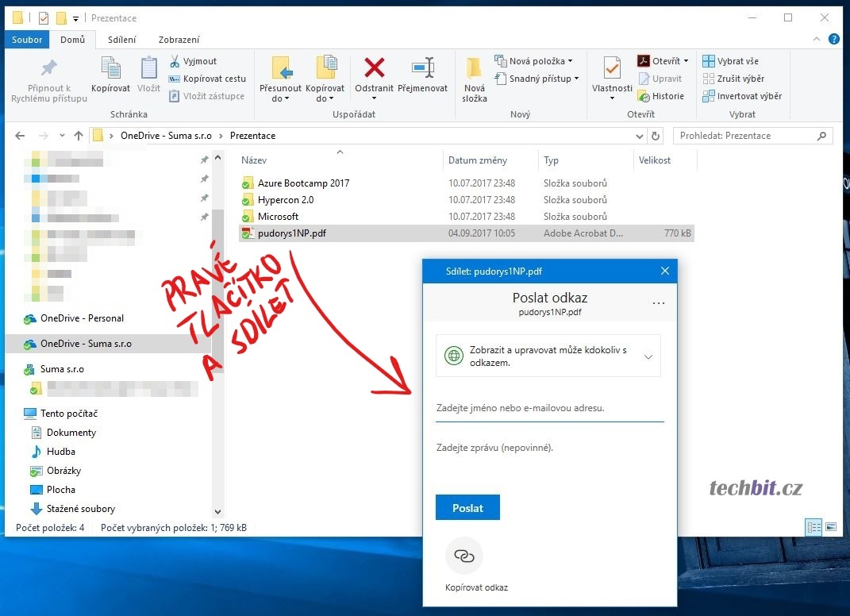Click the Nová složka icon
The image size is (850, 616).
pos(475,69)
